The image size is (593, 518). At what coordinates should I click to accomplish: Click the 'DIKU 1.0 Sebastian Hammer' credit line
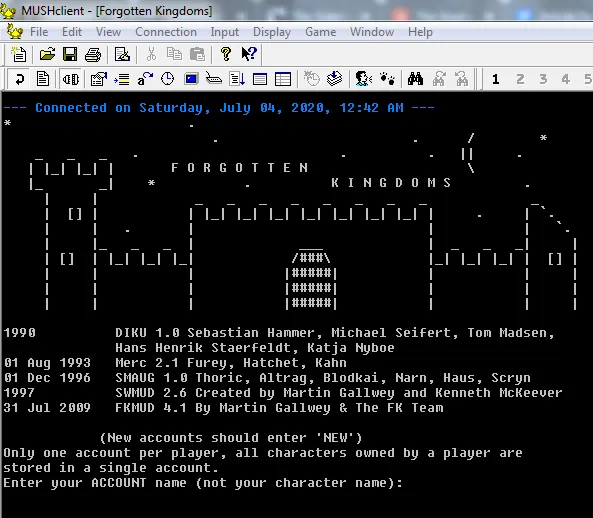[x=335, y=333]
